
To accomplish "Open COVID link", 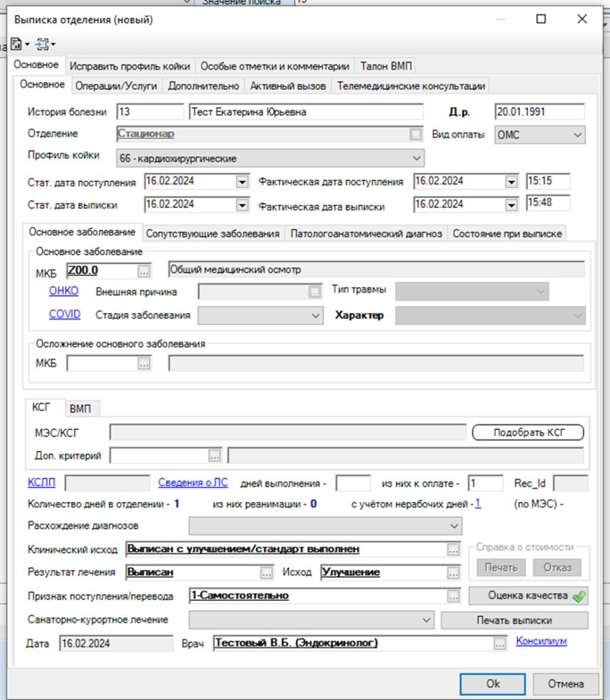I will click(x=64, y=314).
